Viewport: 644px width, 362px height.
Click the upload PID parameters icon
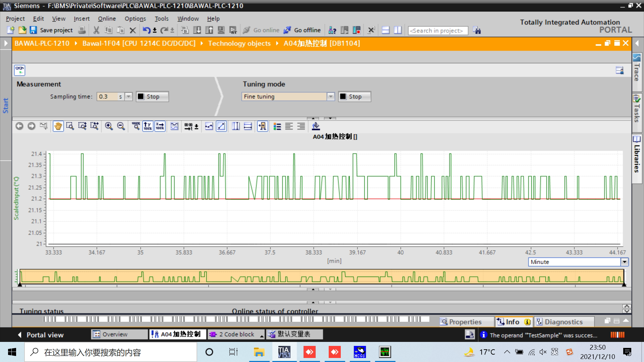coord(316,126)
